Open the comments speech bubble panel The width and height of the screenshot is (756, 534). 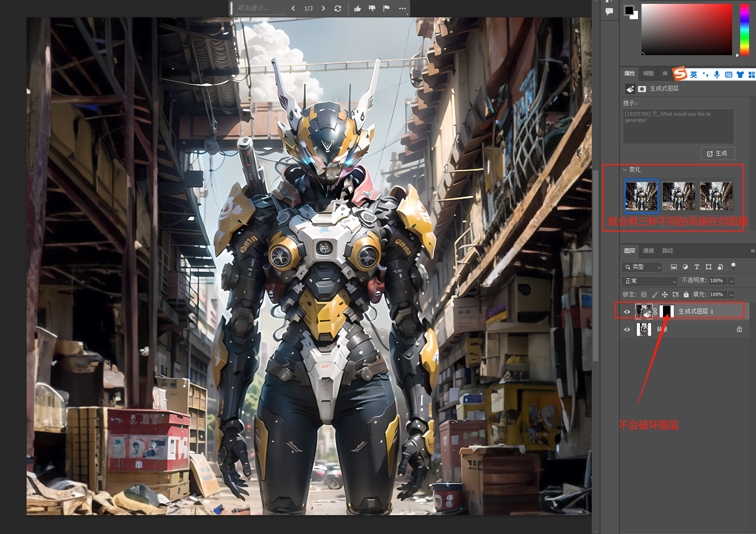click(609, 12)
